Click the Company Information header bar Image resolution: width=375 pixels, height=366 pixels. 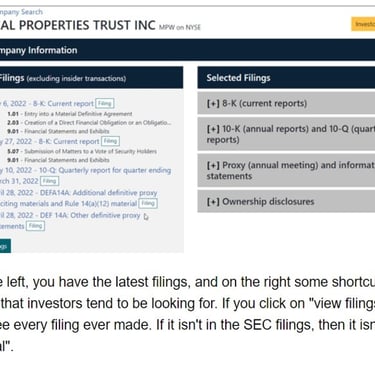coord(187,50)
